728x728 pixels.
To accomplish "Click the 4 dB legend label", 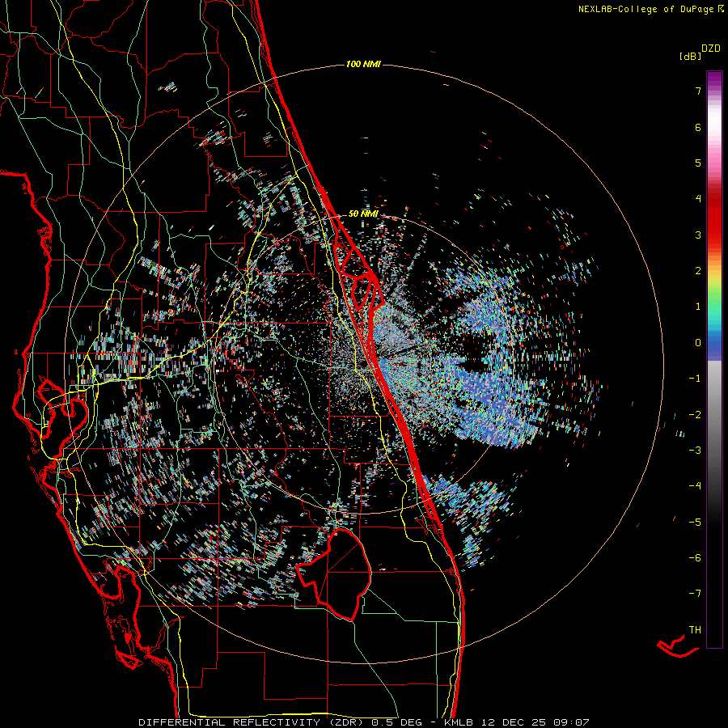I will click(x=698, y=199).
